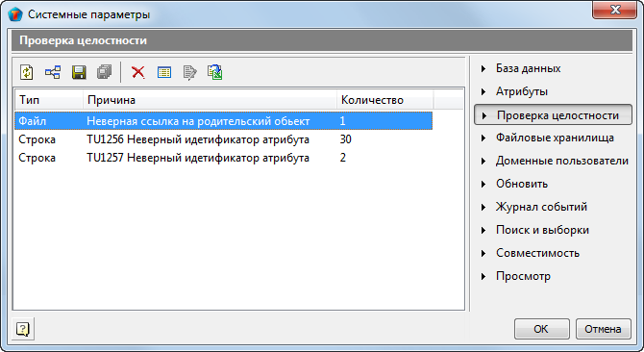Click the blue list window icon
This screenshot has height=352, width=644.
point(164,73)
